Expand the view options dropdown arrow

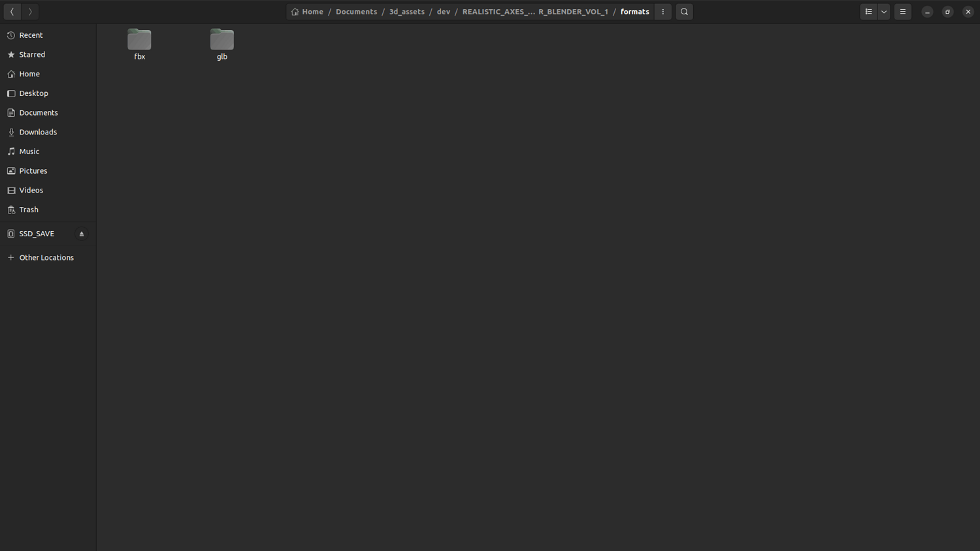pyautogui.click(x=884, y=12)
